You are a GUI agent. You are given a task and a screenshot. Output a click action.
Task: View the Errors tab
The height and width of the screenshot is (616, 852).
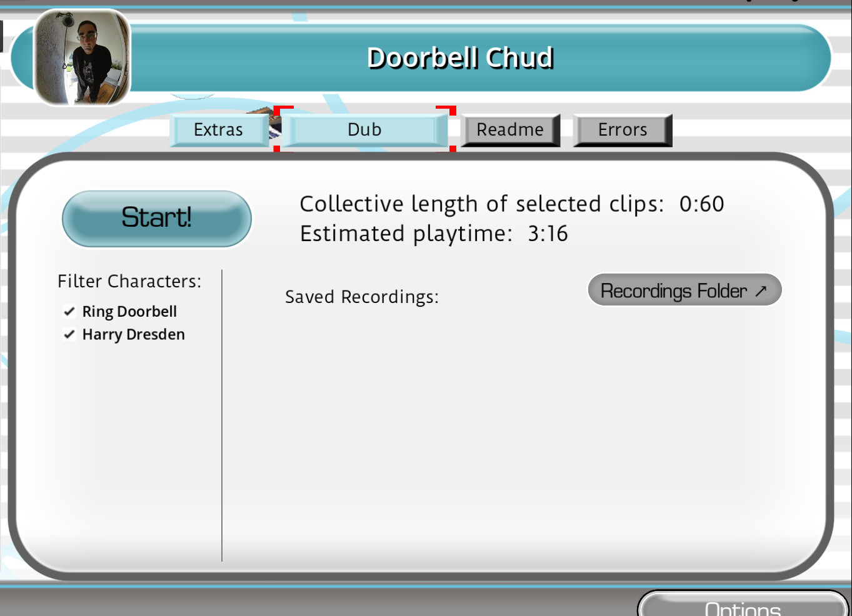pyautogui.click(x=623, y=130)
